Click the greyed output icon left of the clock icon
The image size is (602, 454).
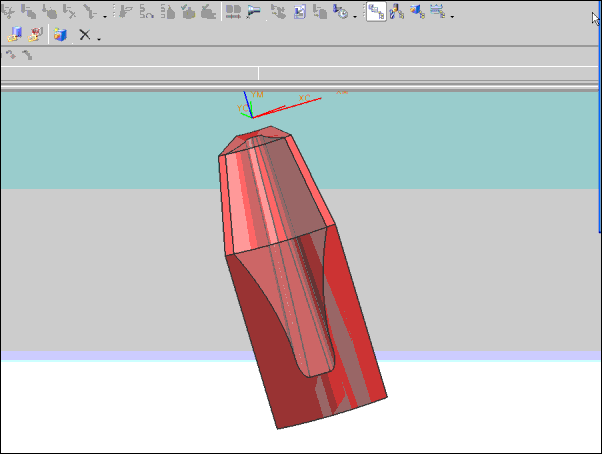pos(320,12)
